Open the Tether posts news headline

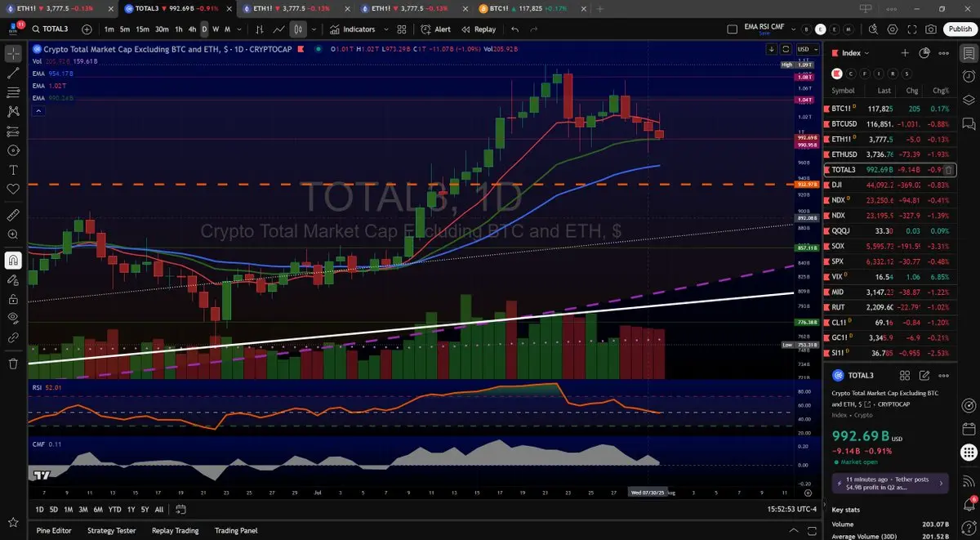(x=889, y=483)
